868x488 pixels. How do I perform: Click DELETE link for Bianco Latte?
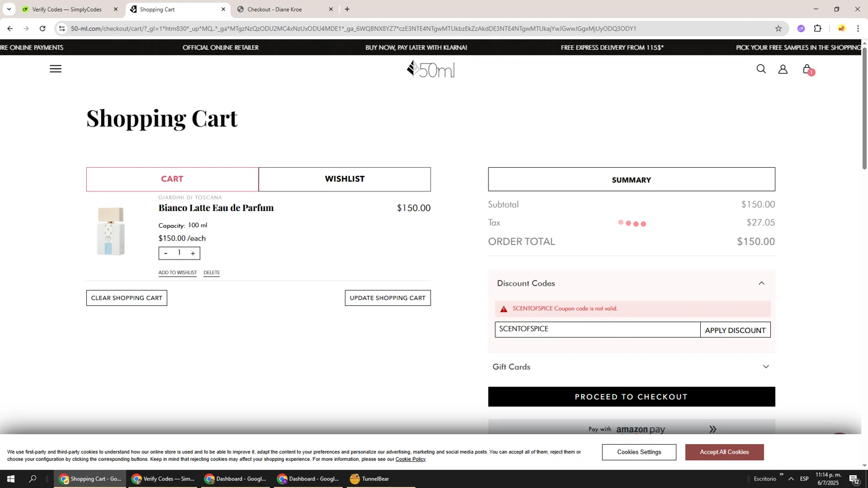212,272
